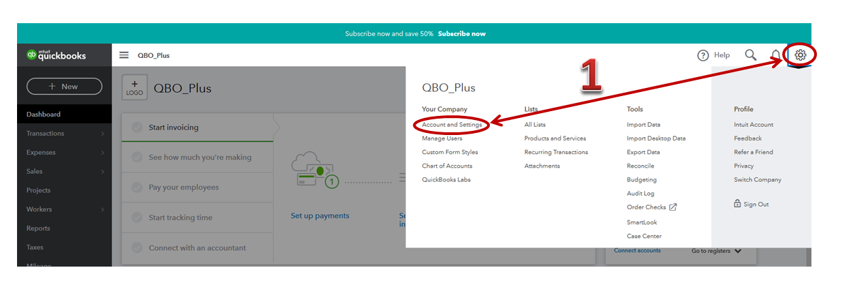Screen dimensions: 868x300
Task: Click the Start invoicing check circle
Action: pyautogui.click(x=137, y=127)
